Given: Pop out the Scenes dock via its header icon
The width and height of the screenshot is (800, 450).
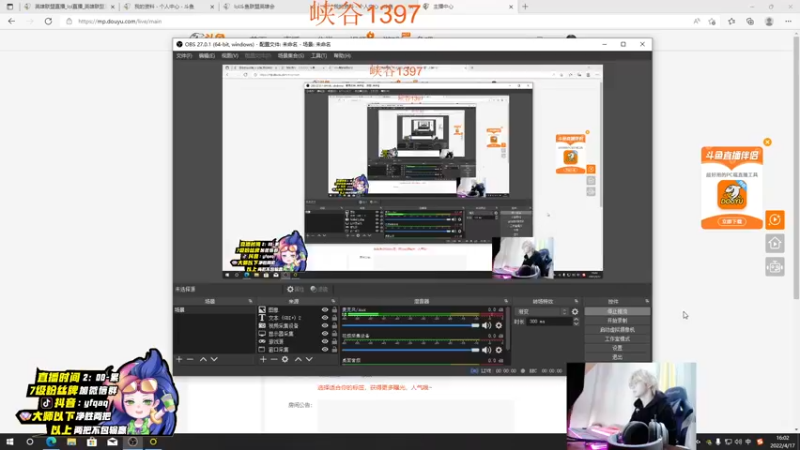Looking at the screenshot, I should (x=250, y=302).
